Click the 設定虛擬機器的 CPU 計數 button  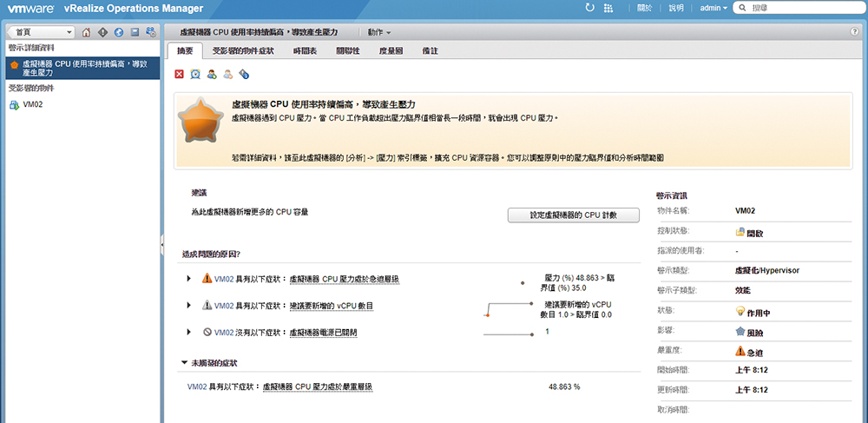pos(573,215)
